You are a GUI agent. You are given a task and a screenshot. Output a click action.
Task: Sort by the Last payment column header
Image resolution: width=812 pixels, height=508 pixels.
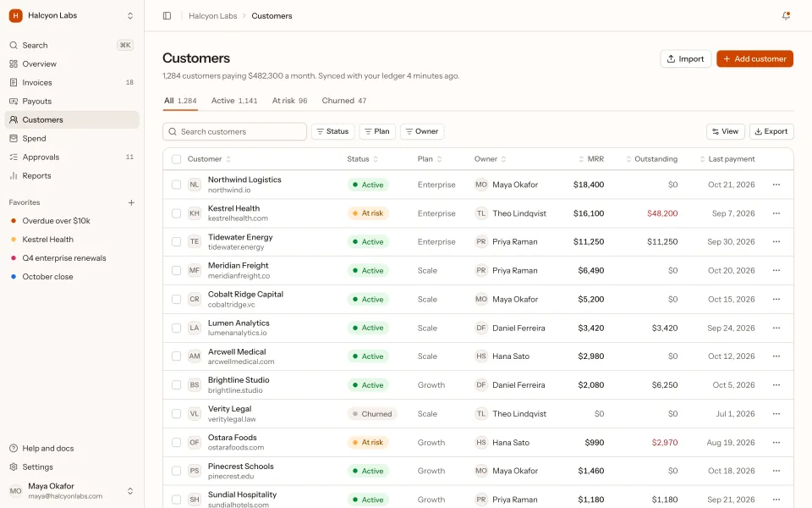727,159
